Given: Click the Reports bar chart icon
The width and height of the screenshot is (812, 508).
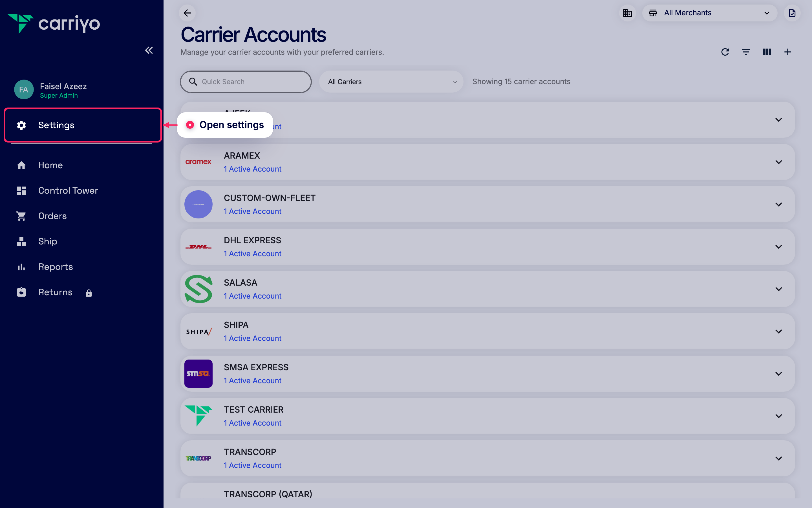Looking at the screenshot, I should [21, 267].
